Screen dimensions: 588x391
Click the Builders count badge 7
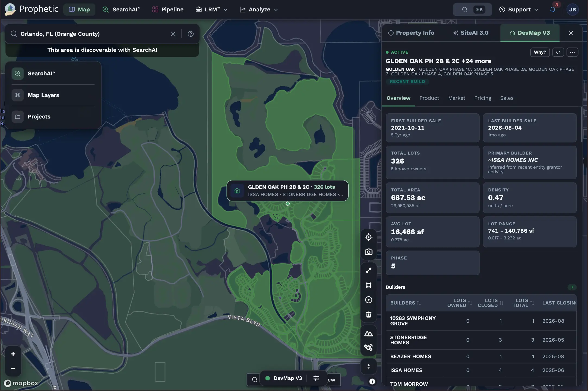(x=572, y=287)
